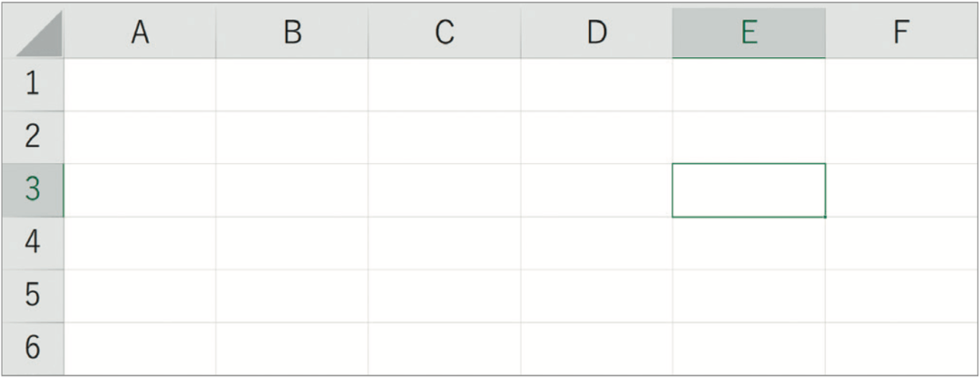The height and width of the screenshot is (378, 980).
Task: Select column C header
Action: pos(445,34)
